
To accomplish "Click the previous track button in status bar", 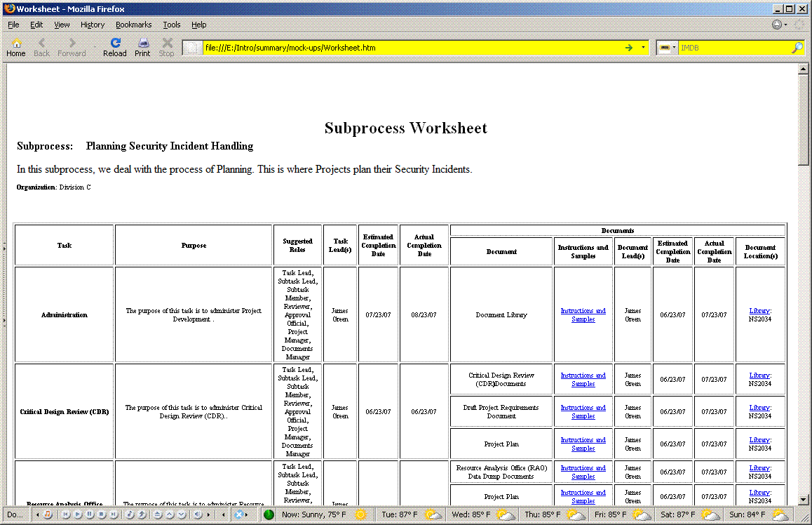I will point(66,514).
